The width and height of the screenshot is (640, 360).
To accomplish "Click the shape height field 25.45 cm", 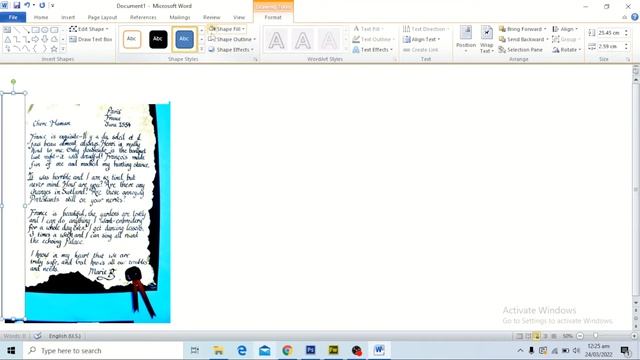I will (x=610, y=33).
